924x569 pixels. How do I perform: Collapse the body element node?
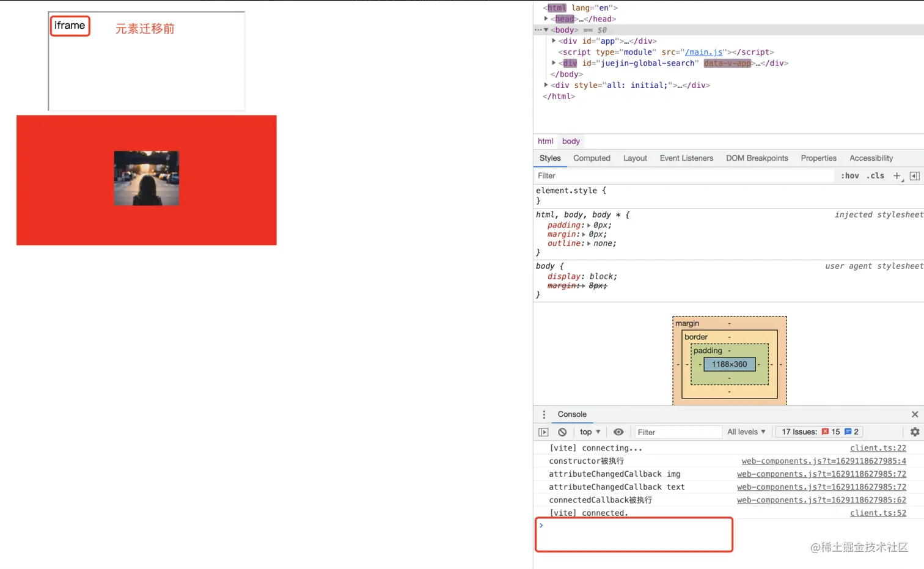pos(546,30)
